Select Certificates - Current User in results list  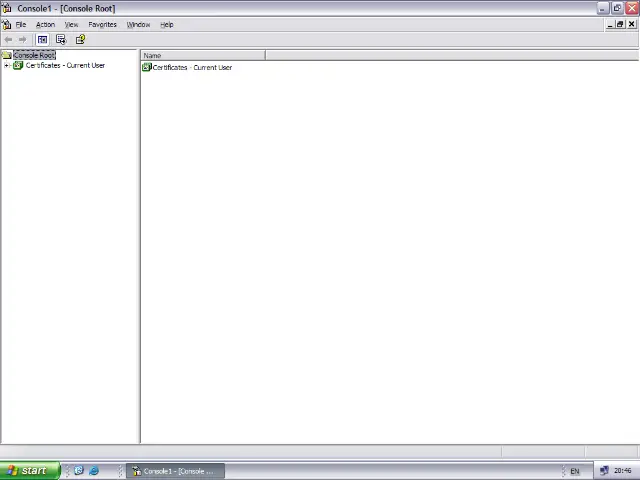point(192,67)
